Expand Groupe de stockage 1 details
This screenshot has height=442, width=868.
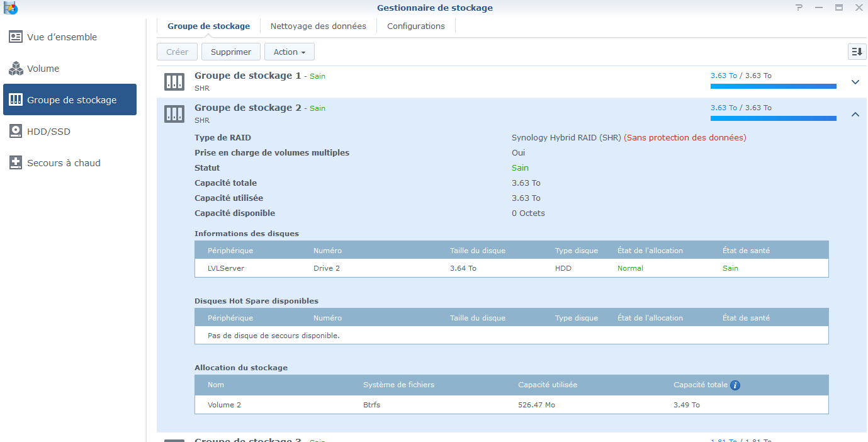[x=855, y=82]
